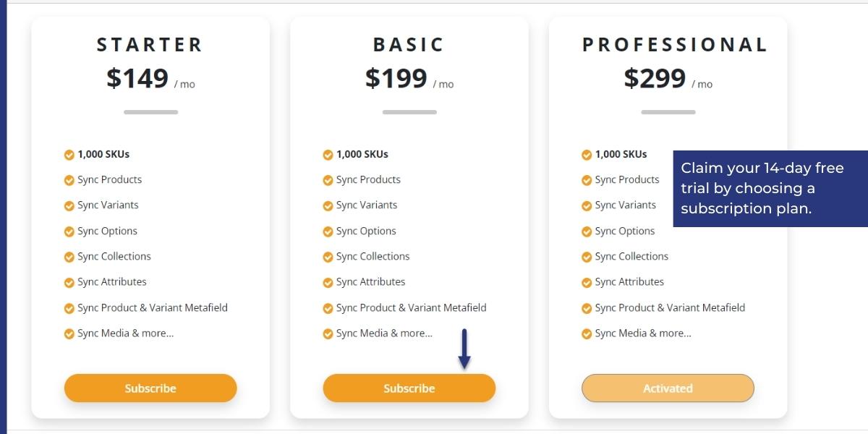The width and height of the screenshot is (868, 434).
Task: Select the STARTER plan heading
Action: 150,45
